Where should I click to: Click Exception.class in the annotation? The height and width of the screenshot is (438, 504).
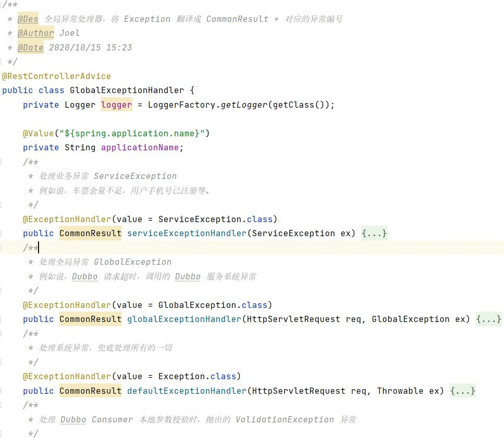197,376
